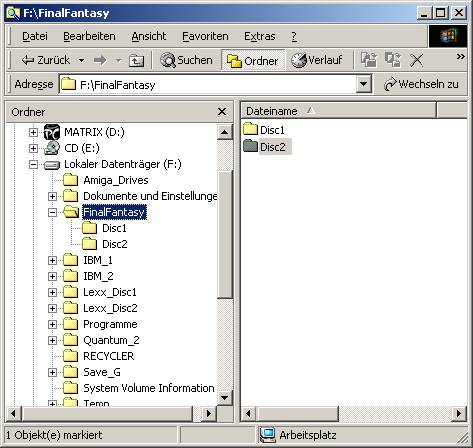
Task: Select the Disc2 folder icon in file list
Action: [x=250, y=146]
